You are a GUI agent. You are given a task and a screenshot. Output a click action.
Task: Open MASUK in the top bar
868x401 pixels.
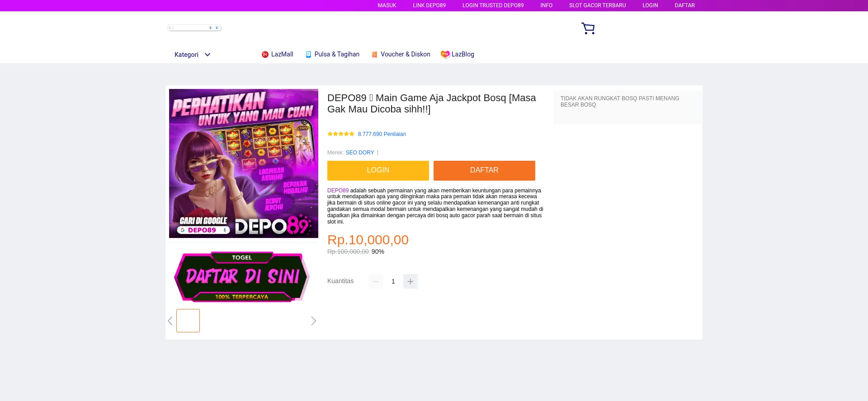point(387,5)
